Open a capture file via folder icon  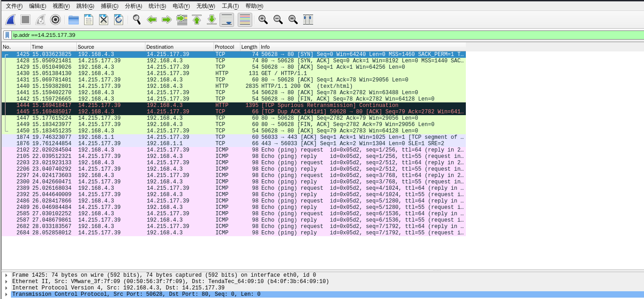[x=74, y=20]
